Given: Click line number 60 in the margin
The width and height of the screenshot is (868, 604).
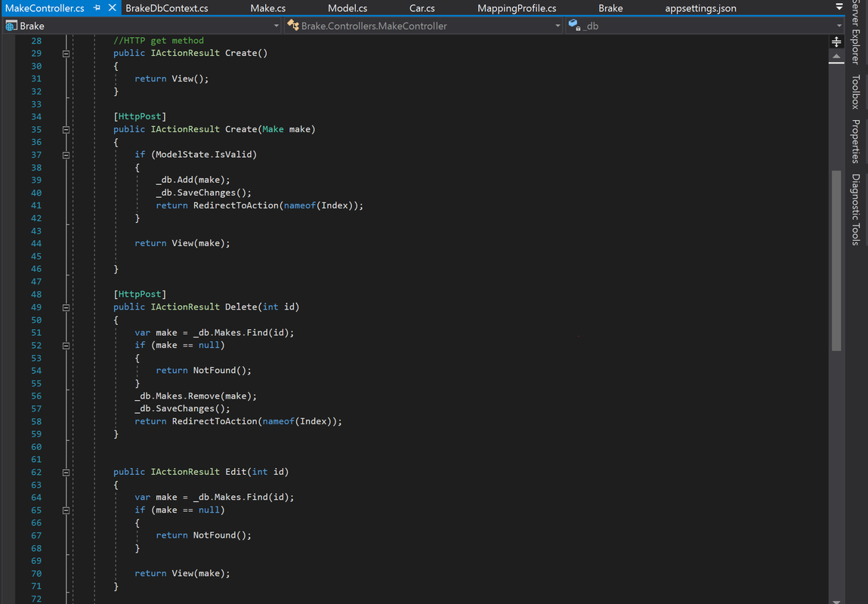Looking at the screenshot, I should pyautogui.click(x=36, y=446).
